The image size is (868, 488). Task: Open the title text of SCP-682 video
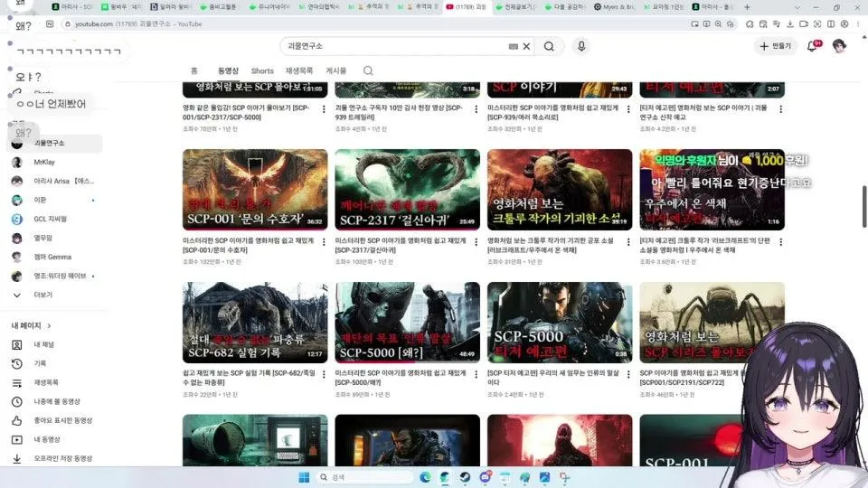[249, 378]
